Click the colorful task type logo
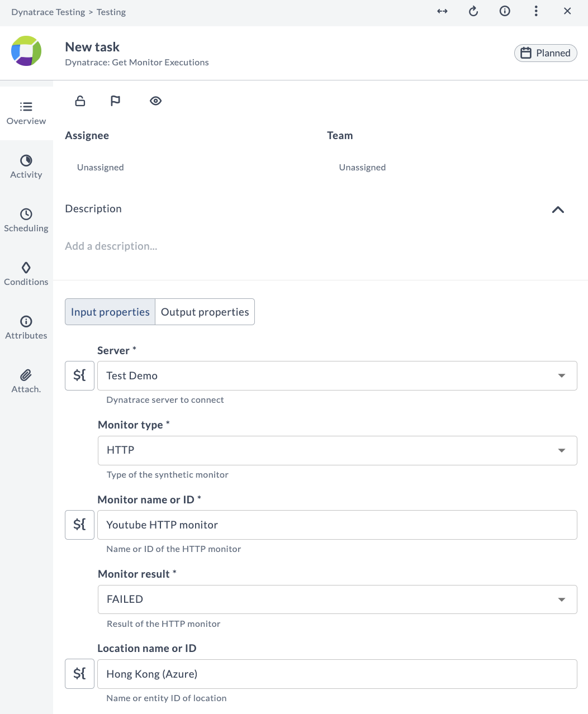 click(x=26, y=51)
